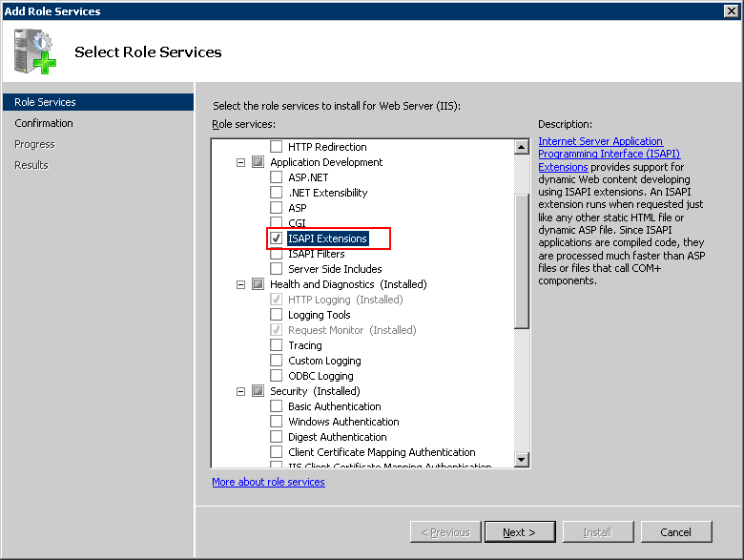Collapse the Application Development tree node

pos(240,162)
